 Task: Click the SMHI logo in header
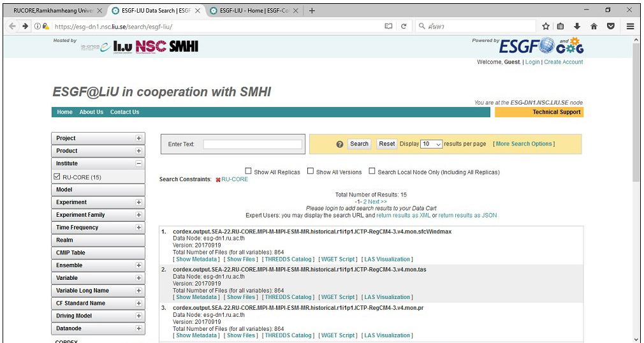coord(184,46)
